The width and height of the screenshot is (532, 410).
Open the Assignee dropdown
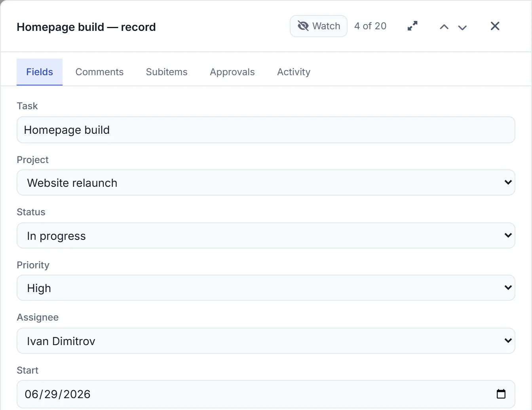coord(266,341)
